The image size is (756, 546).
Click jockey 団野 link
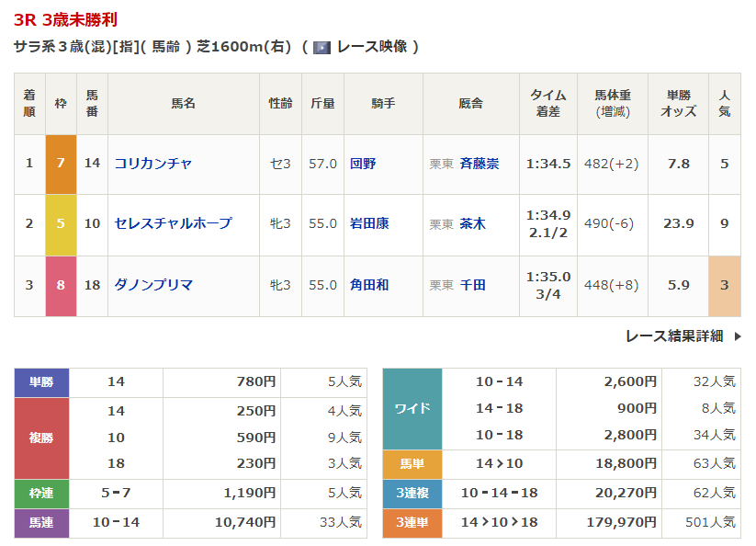[x=363, y=164]
